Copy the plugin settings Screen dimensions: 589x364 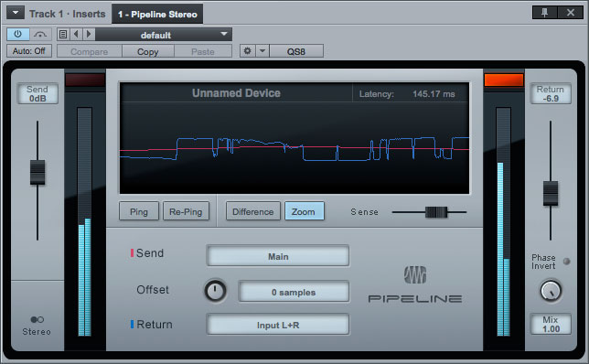point(147,51)
